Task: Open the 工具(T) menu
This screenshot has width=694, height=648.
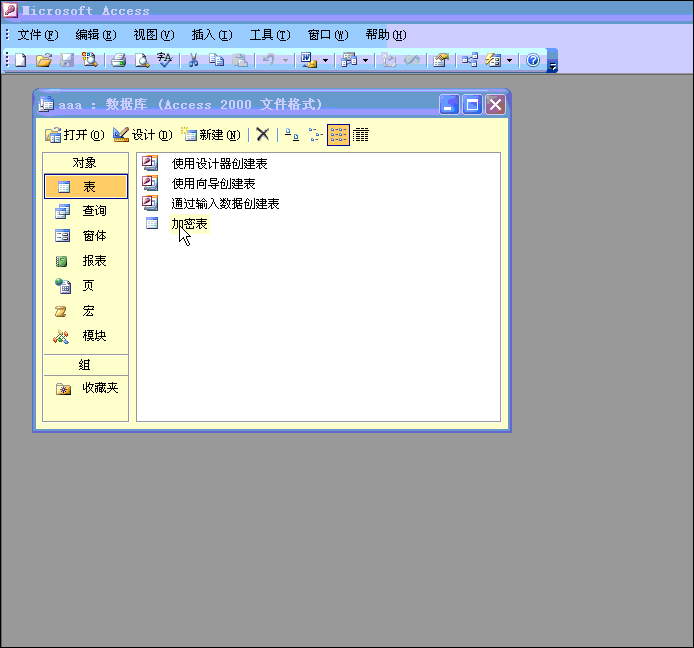Action: pos(270,35)
